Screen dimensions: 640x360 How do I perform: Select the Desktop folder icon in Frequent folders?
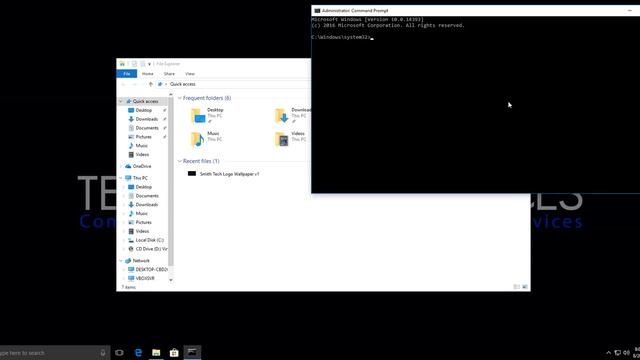[x=198, y=116]
